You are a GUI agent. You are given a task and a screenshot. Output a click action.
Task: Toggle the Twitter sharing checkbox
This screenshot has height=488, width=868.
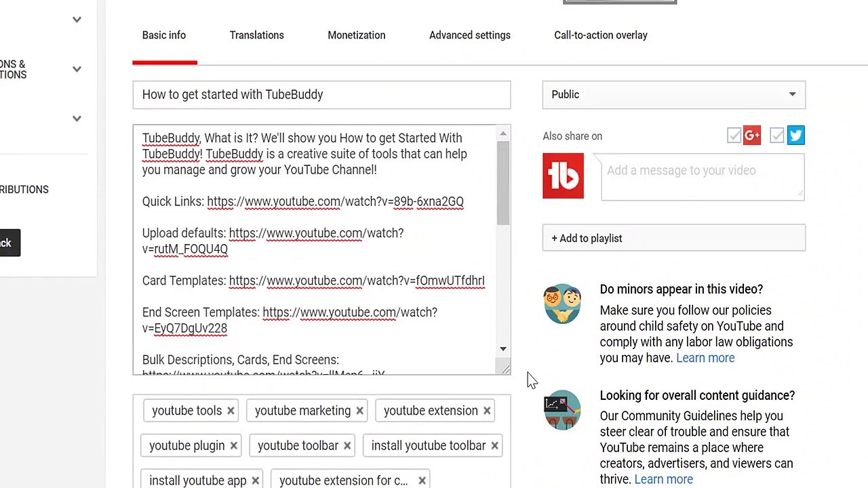[x=777, y=136]
